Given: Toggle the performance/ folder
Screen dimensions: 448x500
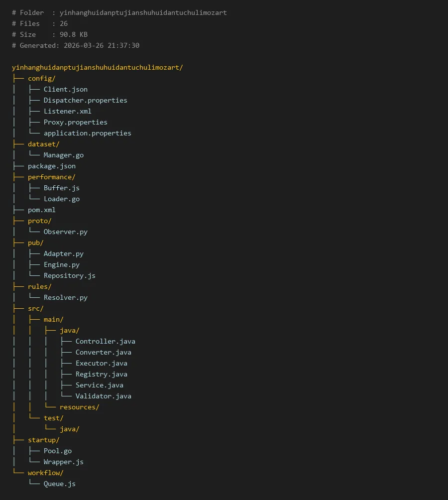Looking at the screenshot, I should 51,177.
